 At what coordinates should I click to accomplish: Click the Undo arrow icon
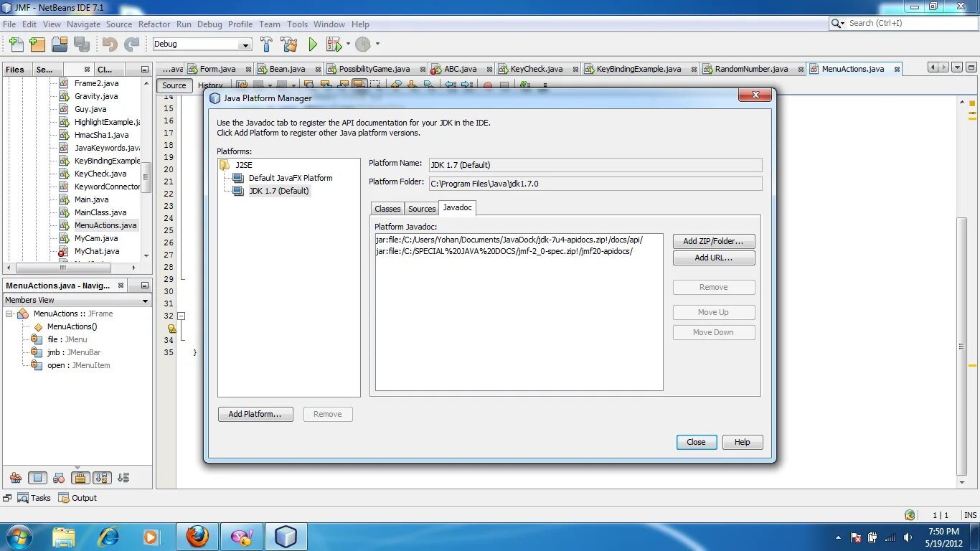(110, 44)
